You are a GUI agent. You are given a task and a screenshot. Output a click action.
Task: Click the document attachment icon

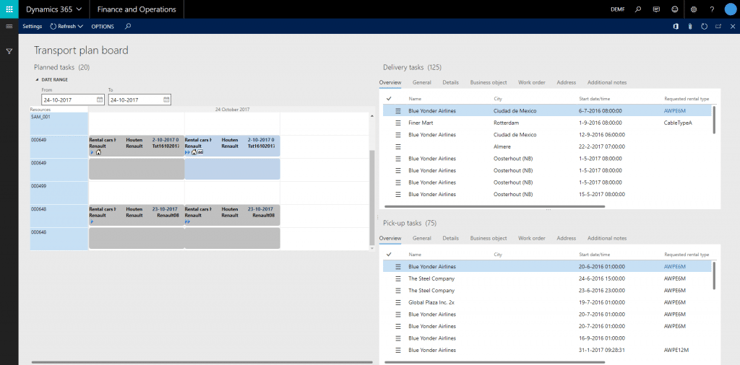tap(690, 26)
